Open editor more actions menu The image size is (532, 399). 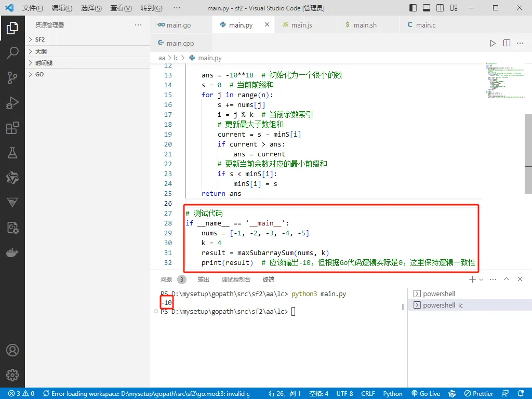520,43
